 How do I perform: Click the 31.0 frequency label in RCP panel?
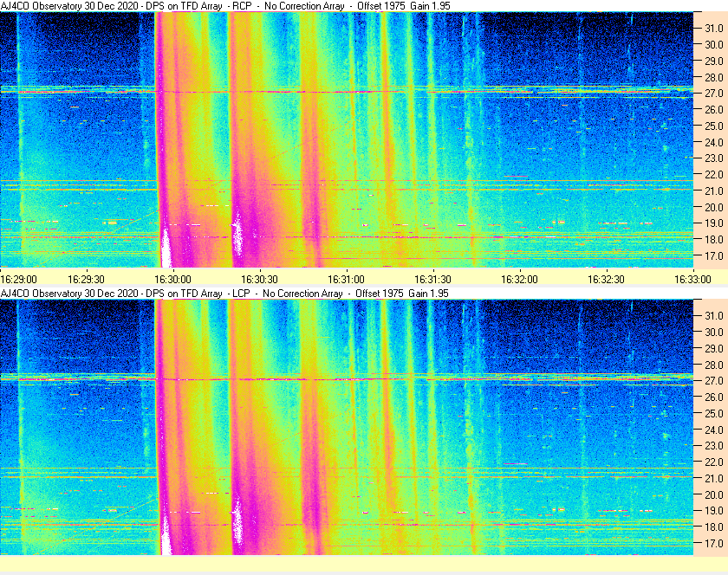(x=714, y=29)
